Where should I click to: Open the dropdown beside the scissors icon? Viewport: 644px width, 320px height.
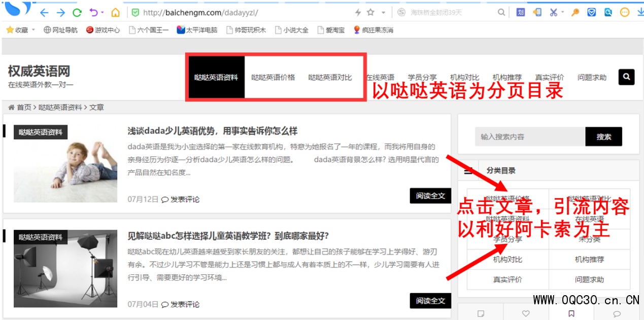coord(562,12)
